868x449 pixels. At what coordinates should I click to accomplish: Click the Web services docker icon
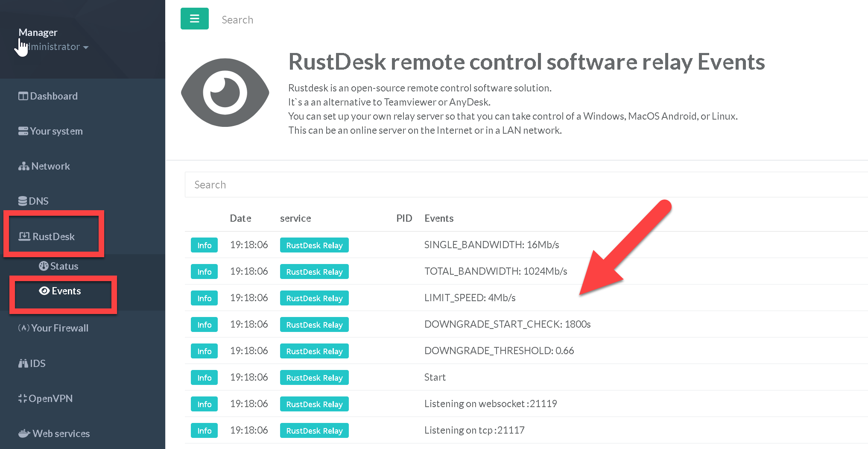tap(24, 434)
